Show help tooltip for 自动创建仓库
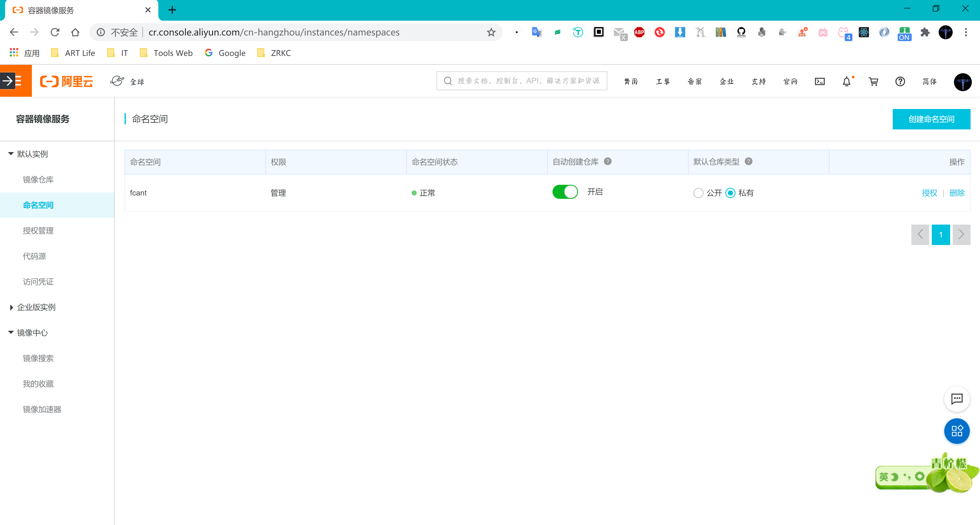Image resolution: width=980 pixels, height=525 pixels. 608,161
